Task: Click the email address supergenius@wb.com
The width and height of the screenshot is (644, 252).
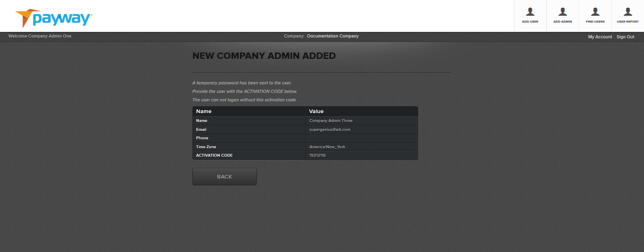Action: [x=329, y=130]
